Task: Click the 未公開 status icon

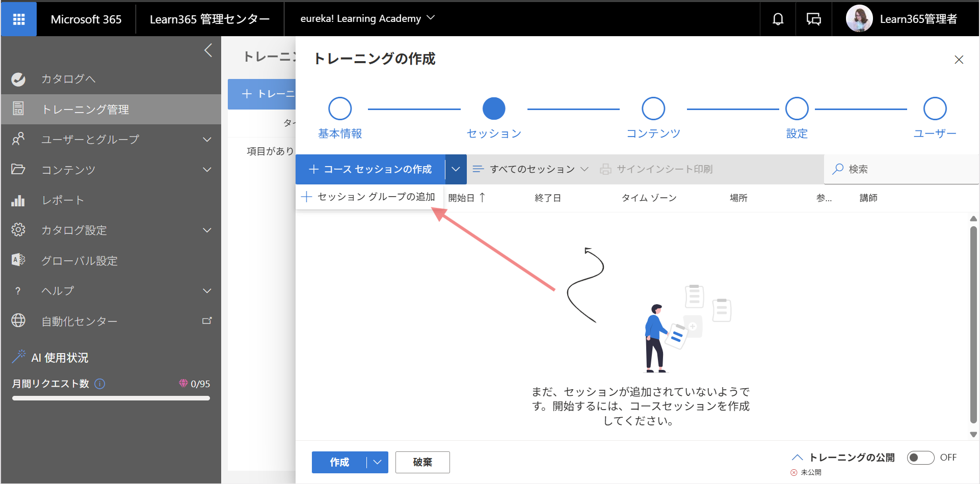Action: point(793,472)
